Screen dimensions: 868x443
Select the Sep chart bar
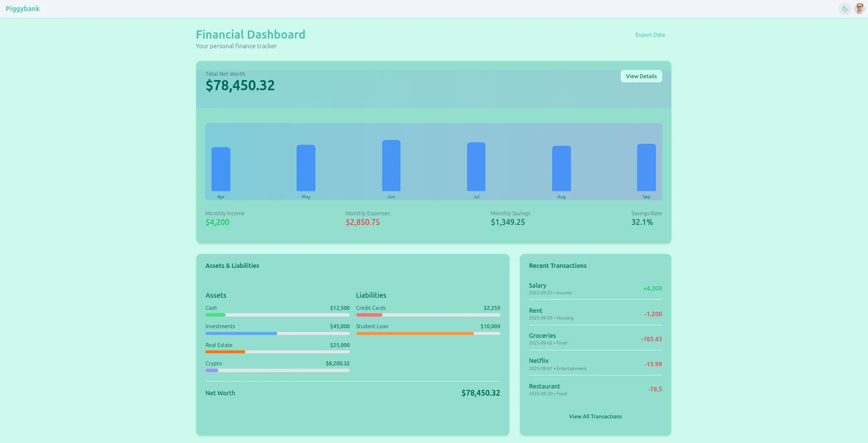pos(646,167)
